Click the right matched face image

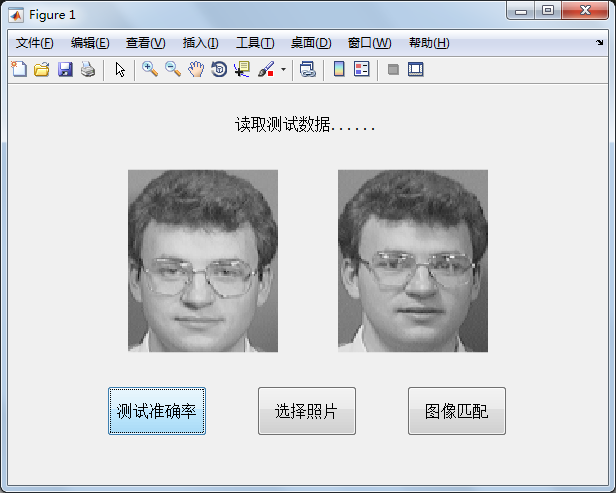pos(413,261)
